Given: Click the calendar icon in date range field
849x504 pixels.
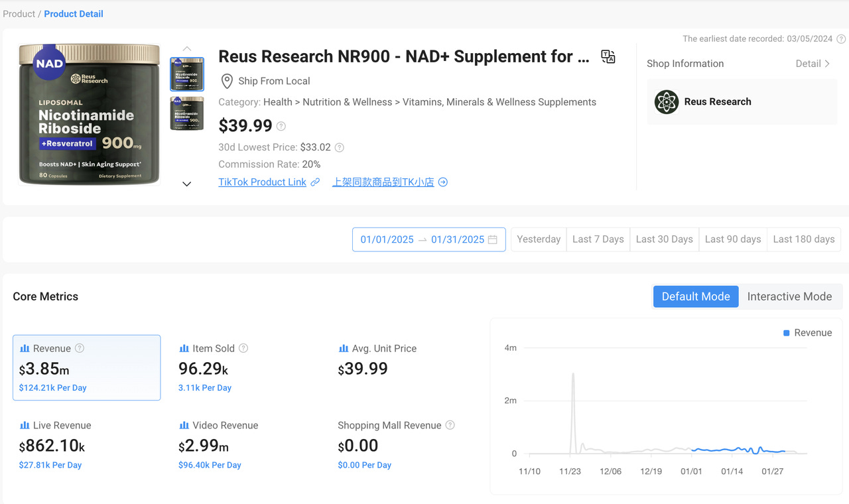Looking at the screenshot, I should (493, 239).
